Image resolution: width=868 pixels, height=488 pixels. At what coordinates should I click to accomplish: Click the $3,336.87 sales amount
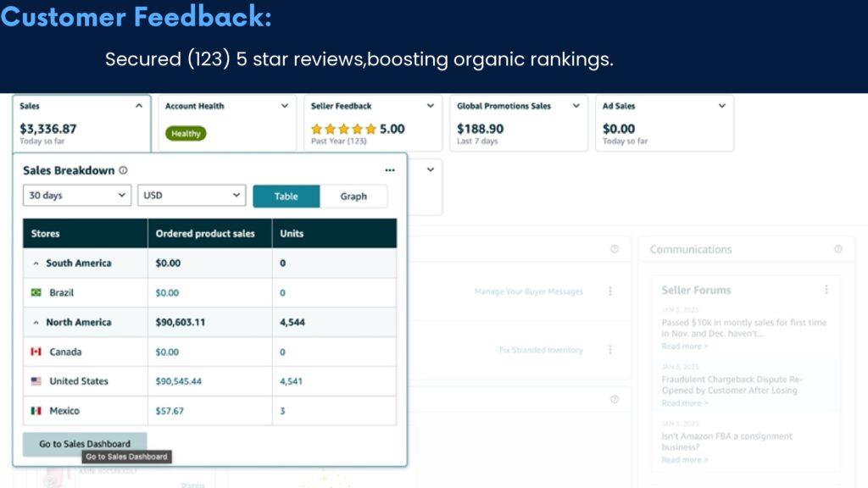(48, 129)
